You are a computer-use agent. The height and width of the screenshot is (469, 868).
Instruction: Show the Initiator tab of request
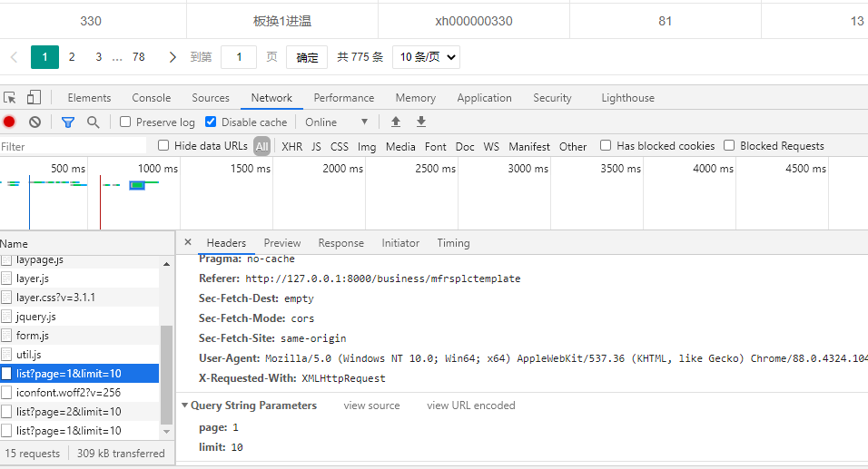tap(400, 243)
